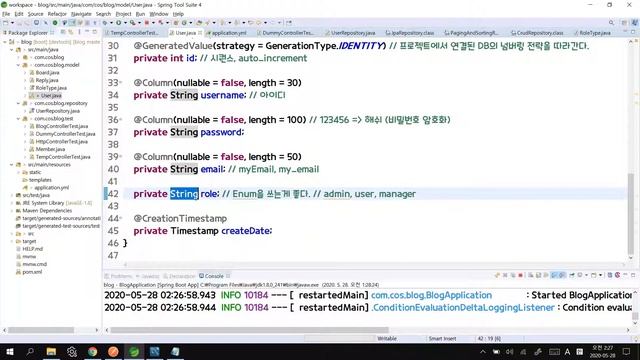Click the editor vertical scrollbar thumb

coord(631,214)
